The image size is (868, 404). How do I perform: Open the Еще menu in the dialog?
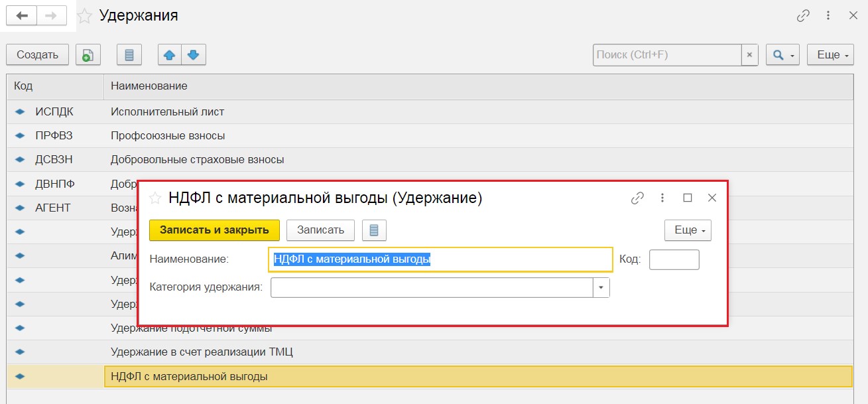point(688,230)
